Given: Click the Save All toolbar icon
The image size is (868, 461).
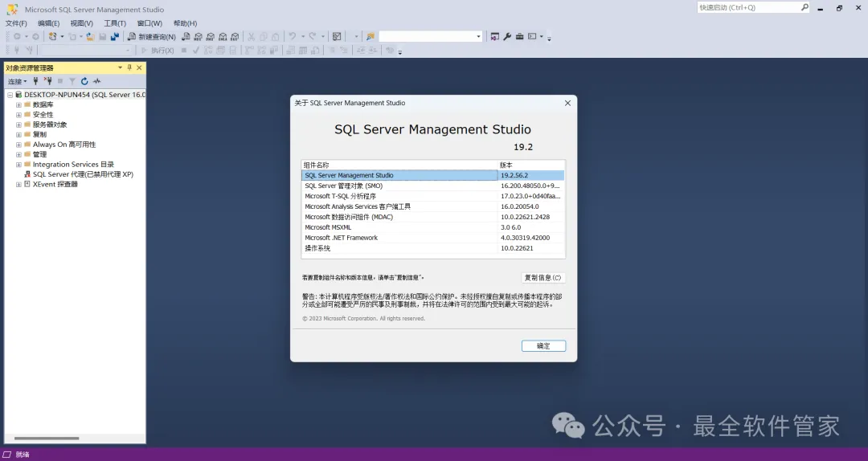Looking at the screenshot, I should point(115,36).
